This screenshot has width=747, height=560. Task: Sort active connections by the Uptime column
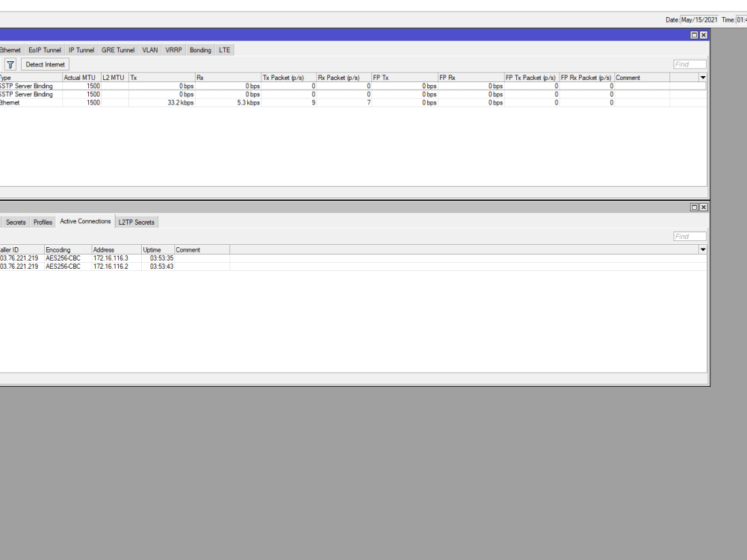155,249
